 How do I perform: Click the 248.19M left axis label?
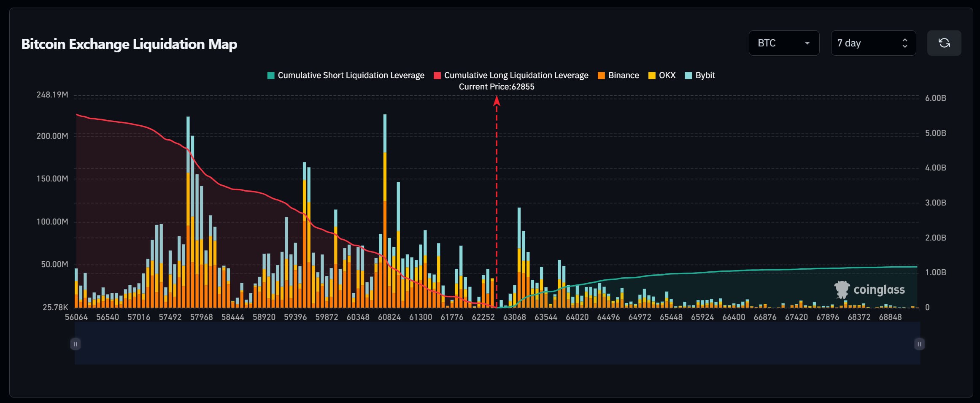pyautogui.click(x=52, y=95)
